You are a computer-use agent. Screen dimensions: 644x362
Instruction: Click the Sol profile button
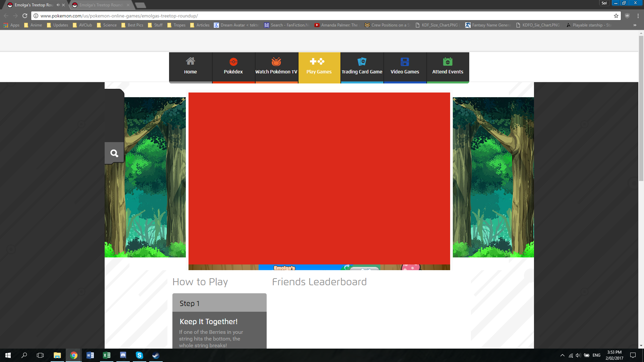[x=604, y=3]
